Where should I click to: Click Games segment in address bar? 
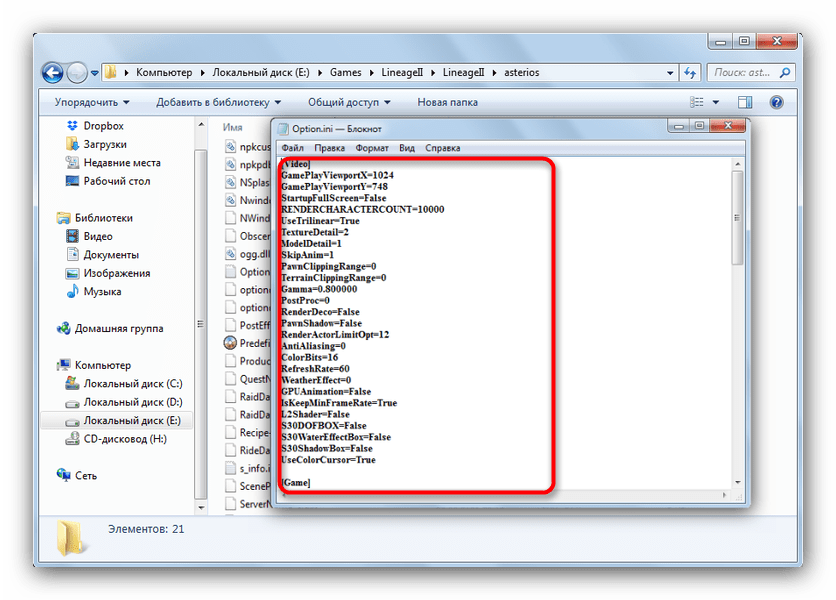[345, 73]
